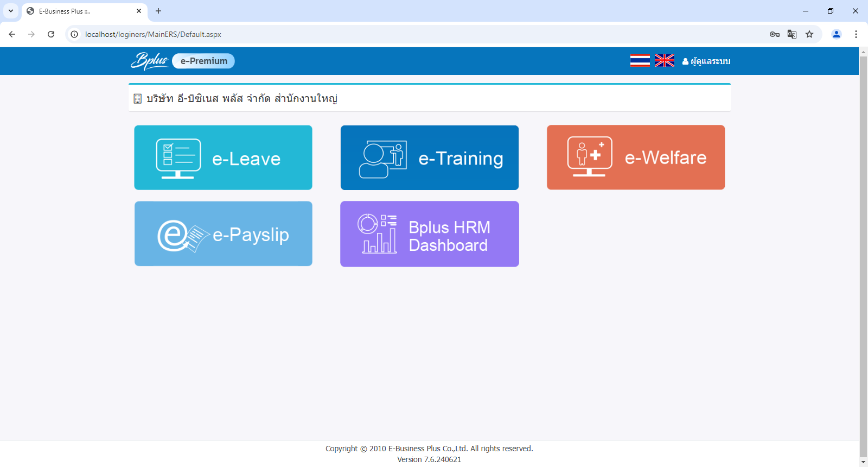868x467 pixels.
Task: Click the e-Premium badge
Action: [x=203, y=61]
